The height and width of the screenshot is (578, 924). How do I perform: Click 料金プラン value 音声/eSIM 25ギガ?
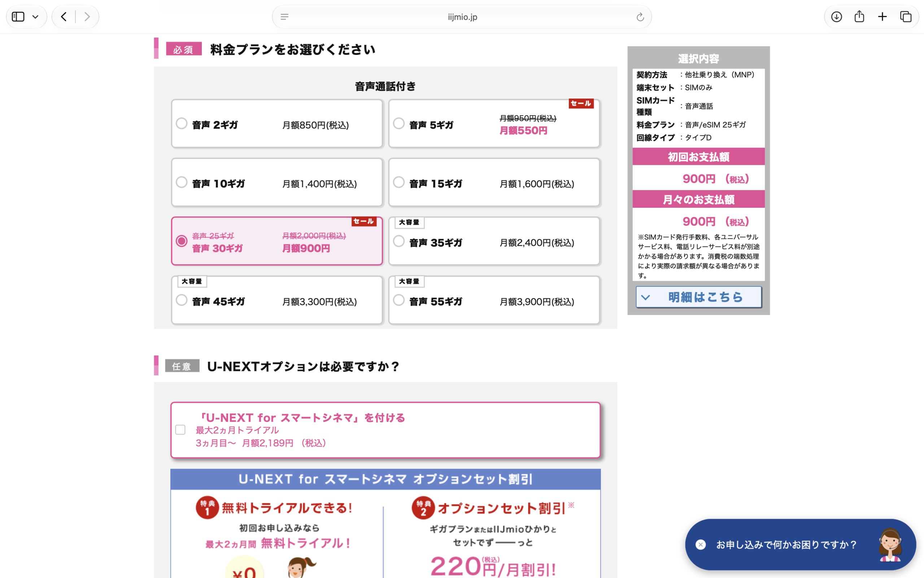tap(715, 125)
